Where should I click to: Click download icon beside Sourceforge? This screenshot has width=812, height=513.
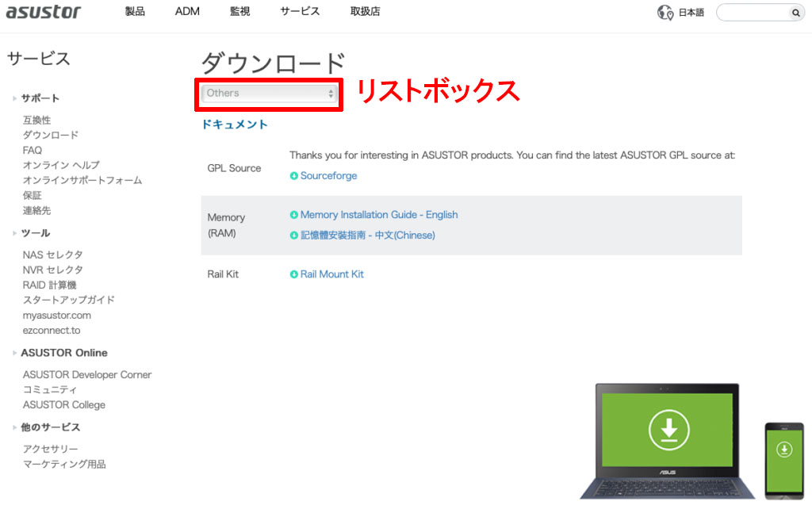coord(294,176)
